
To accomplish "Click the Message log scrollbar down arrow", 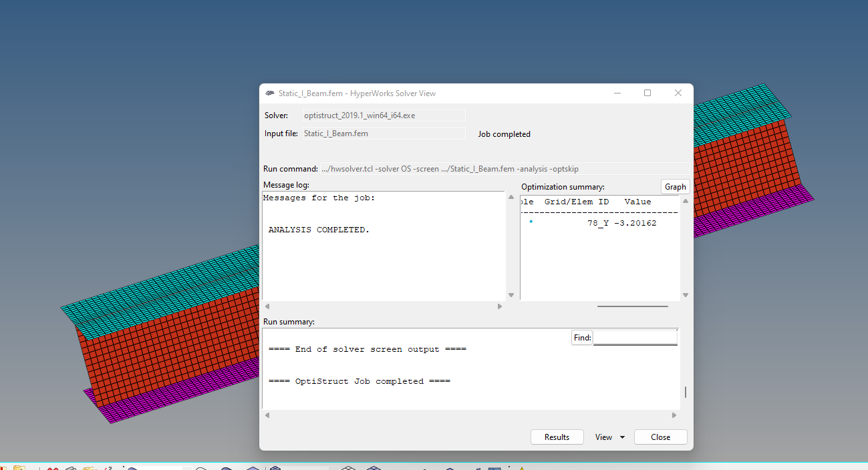I will tap(511, 294).
